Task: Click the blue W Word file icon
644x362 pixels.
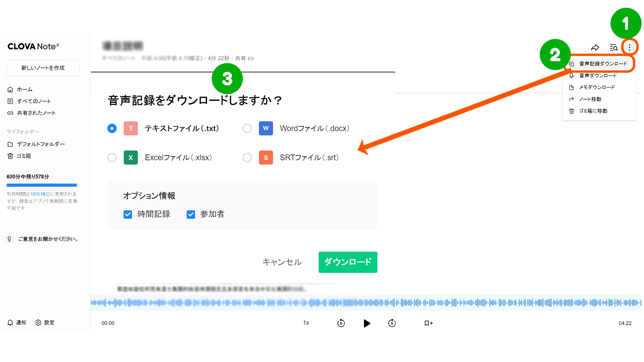Action: [x=266, y=128]
